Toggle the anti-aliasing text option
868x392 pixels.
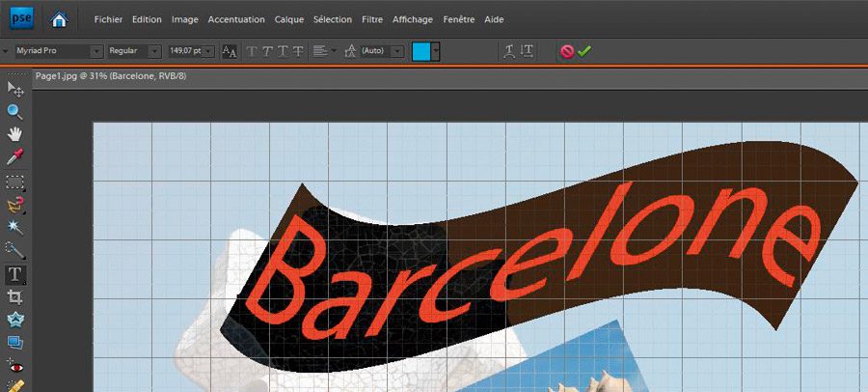pyautogui.click(x=229, y=51)
